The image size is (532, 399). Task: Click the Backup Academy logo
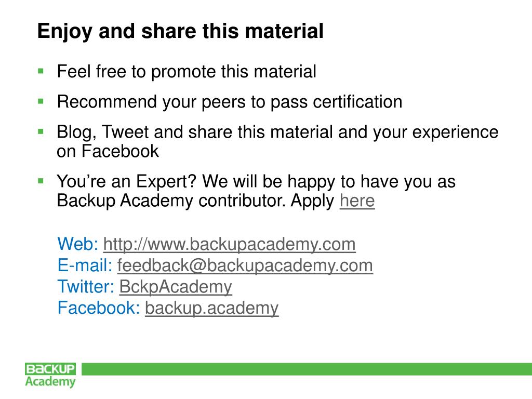click(x=50, y=375)
